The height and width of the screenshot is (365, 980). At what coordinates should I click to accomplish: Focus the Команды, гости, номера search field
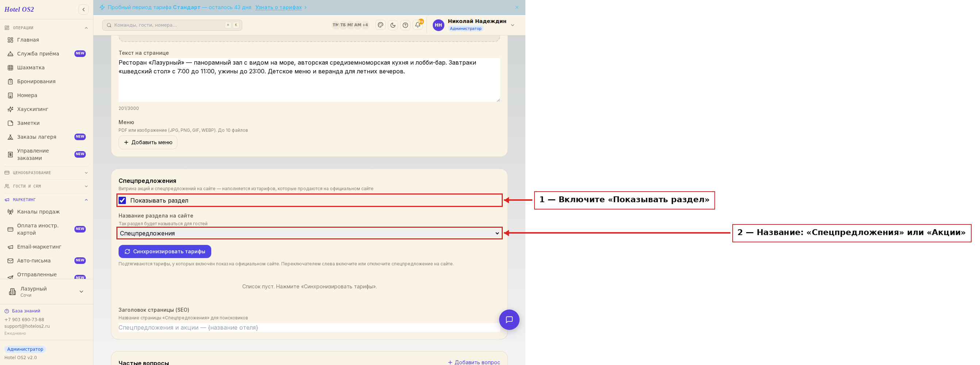172,25
